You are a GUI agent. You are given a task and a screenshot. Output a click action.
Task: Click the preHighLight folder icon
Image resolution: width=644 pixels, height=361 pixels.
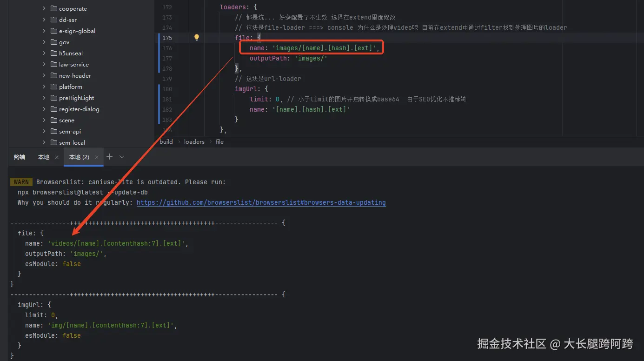tap(53, 98)
